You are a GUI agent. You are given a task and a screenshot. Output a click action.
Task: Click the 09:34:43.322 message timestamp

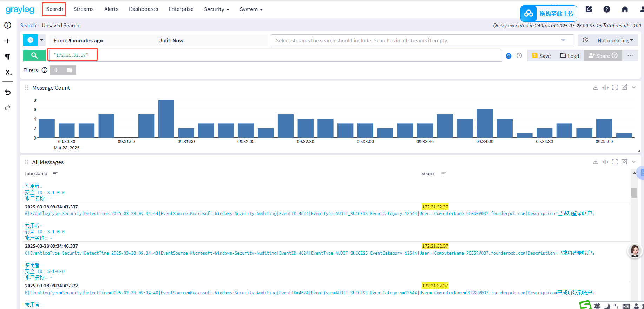[51, 286]
